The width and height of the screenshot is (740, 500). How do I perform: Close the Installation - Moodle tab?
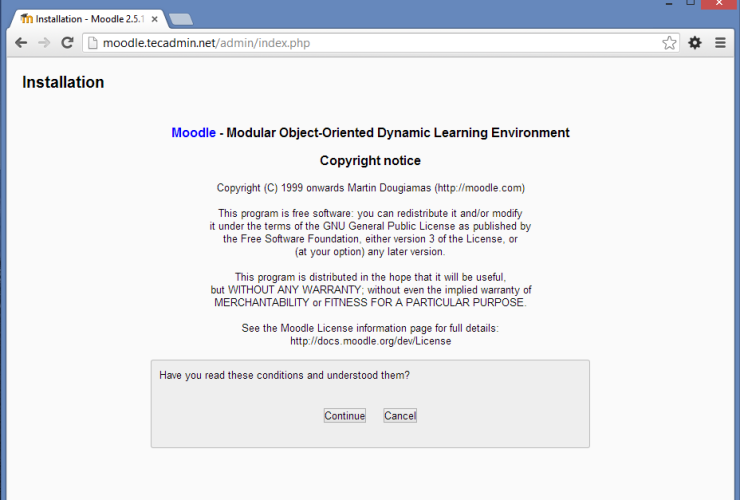[154, 19]
